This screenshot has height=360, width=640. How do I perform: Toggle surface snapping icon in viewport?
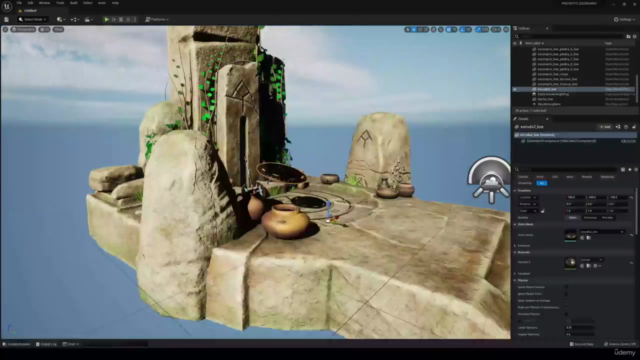(441, 30)
